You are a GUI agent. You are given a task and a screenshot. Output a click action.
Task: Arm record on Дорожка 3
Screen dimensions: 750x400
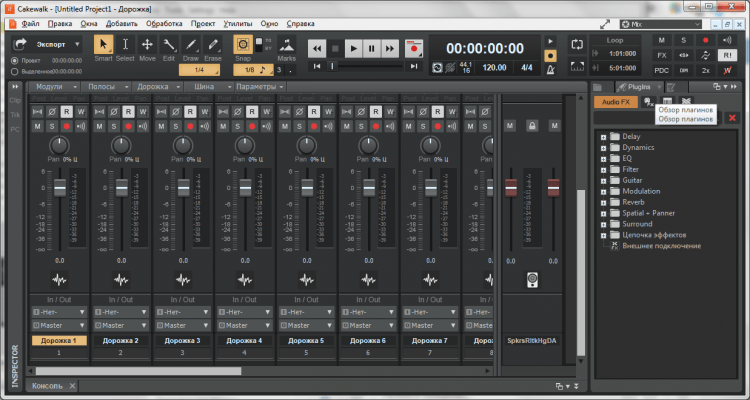(x=190, y=126)
